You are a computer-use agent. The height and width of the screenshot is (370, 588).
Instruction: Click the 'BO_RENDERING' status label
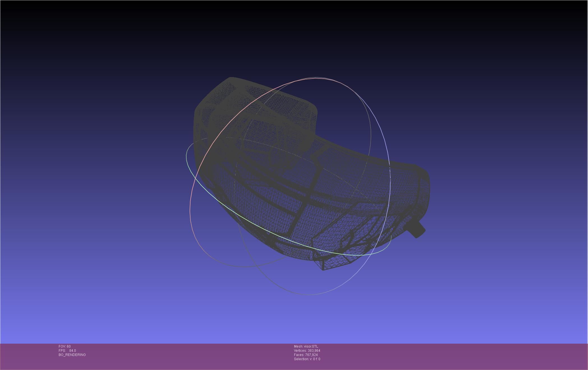pos(72,355)
